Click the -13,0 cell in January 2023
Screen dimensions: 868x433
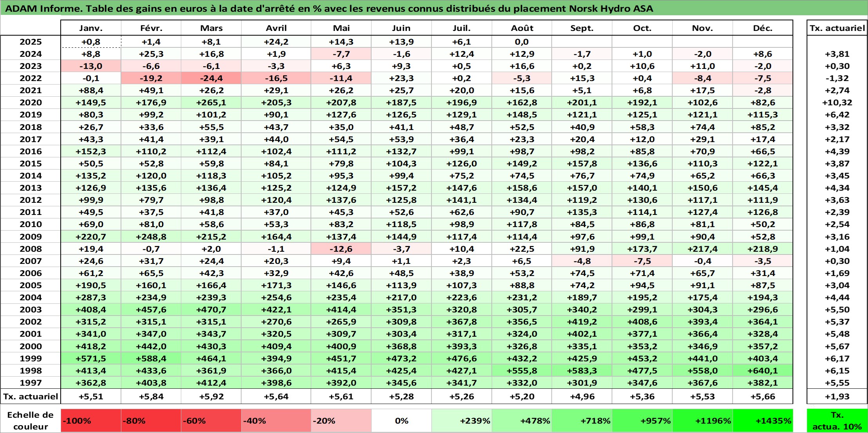click(91, 66)
